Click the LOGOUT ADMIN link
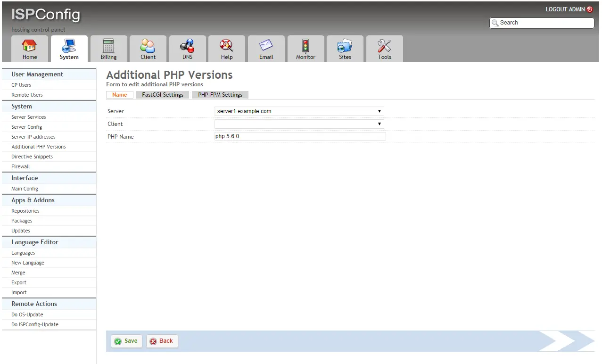 565,9
